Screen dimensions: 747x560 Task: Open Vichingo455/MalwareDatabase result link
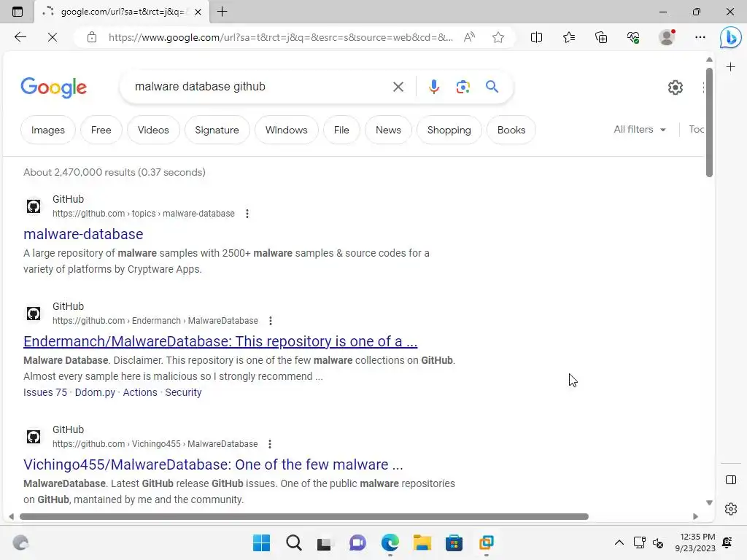coord(213,464)
